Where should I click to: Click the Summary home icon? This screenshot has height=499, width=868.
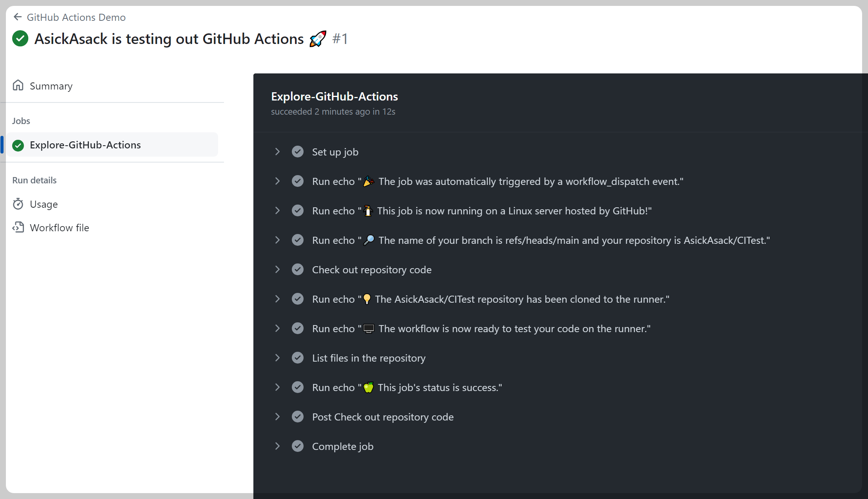pos(18,85)
